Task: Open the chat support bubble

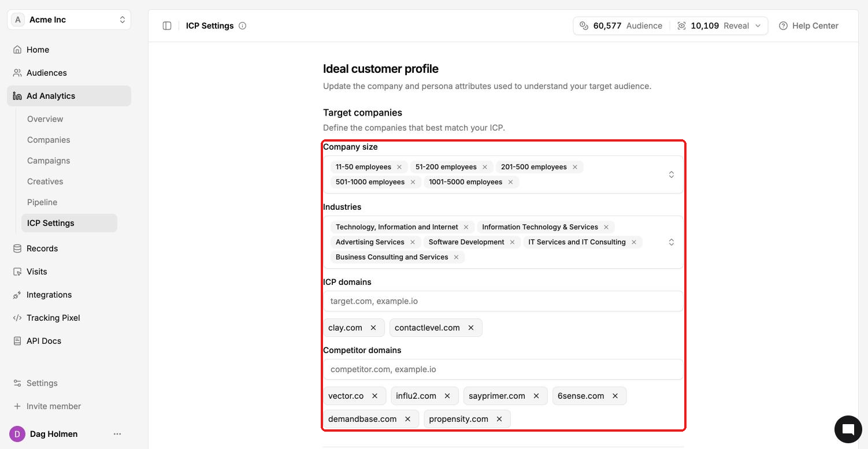Action: 848,429
